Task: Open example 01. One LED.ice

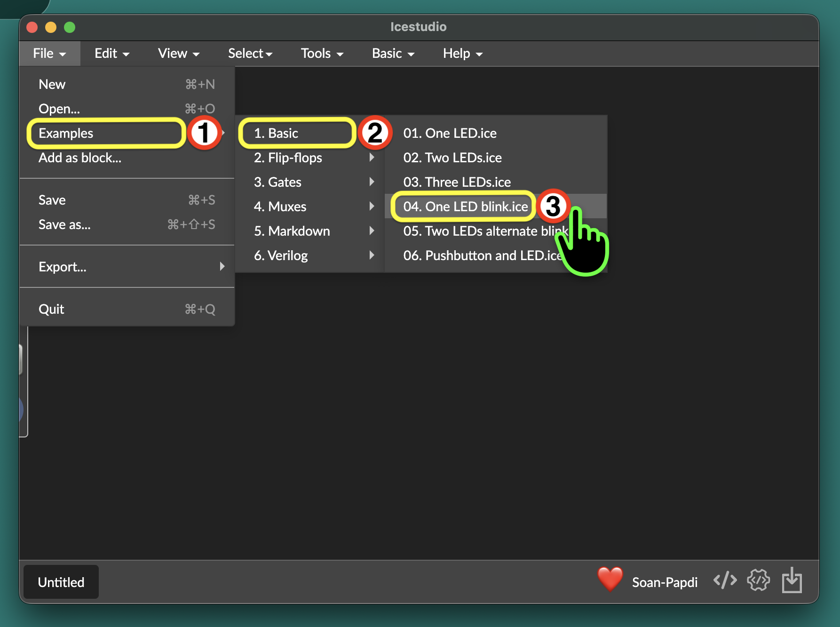Action: [496, 133]
